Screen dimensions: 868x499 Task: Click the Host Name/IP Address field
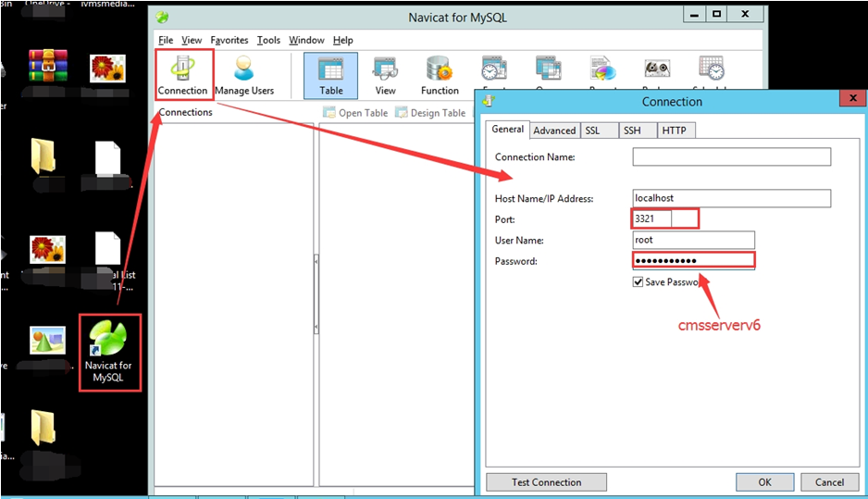(x=731, y=198)
